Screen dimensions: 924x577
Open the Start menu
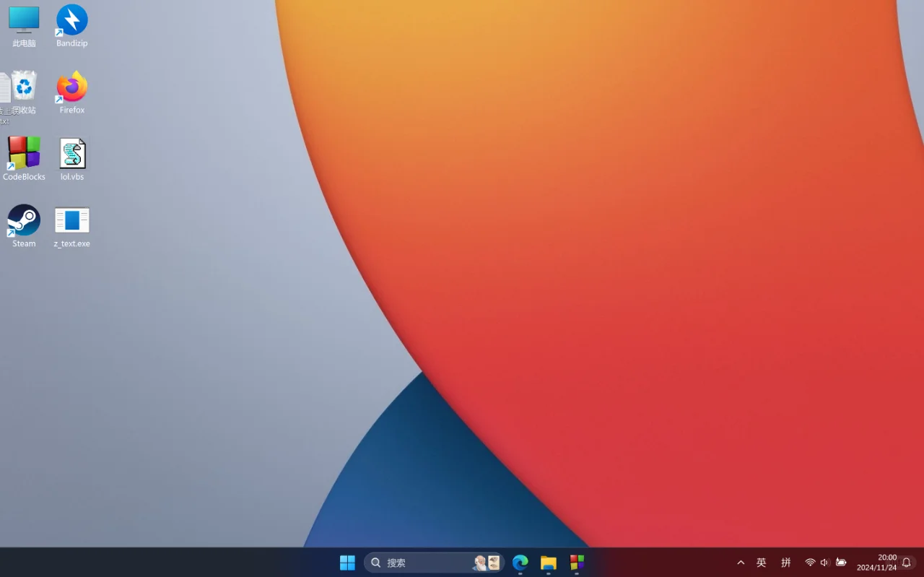click(347, 563)
